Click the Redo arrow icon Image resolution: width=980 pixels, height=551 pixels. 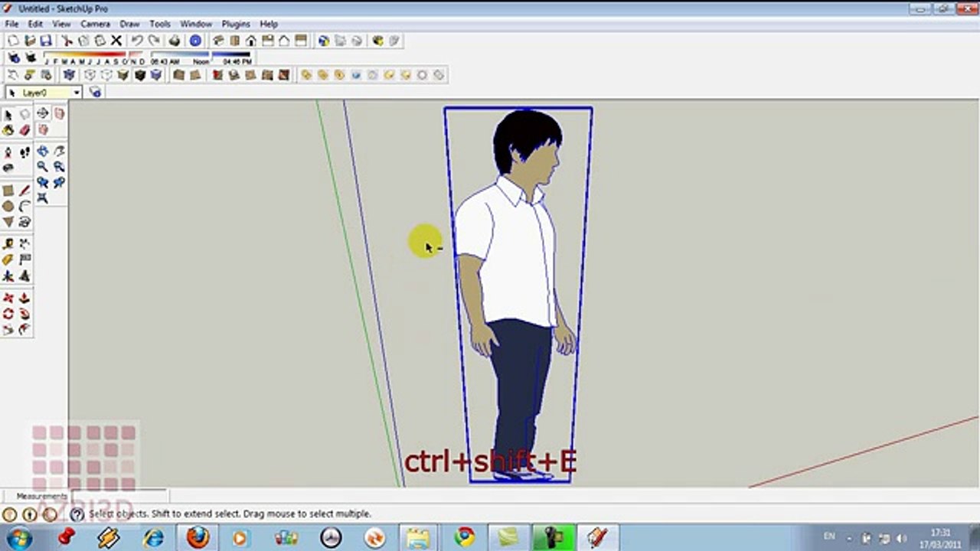pyautogui.click(x=154, y=41)
